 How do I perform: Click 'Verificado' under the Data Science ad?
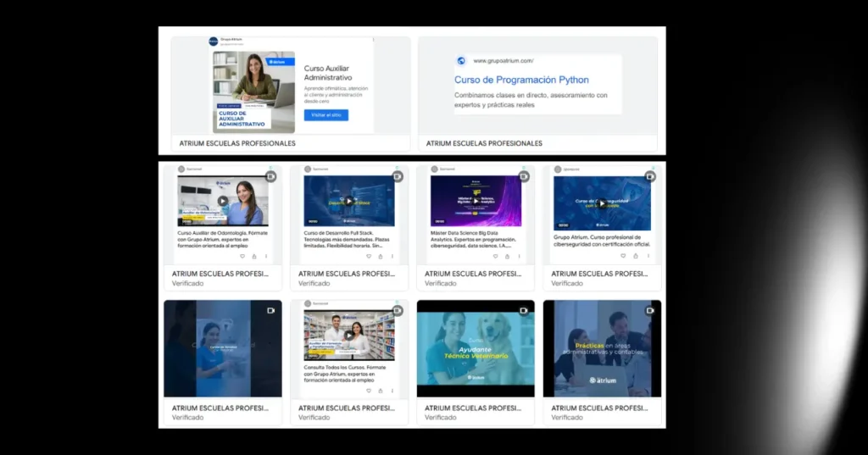coord(441,283)
